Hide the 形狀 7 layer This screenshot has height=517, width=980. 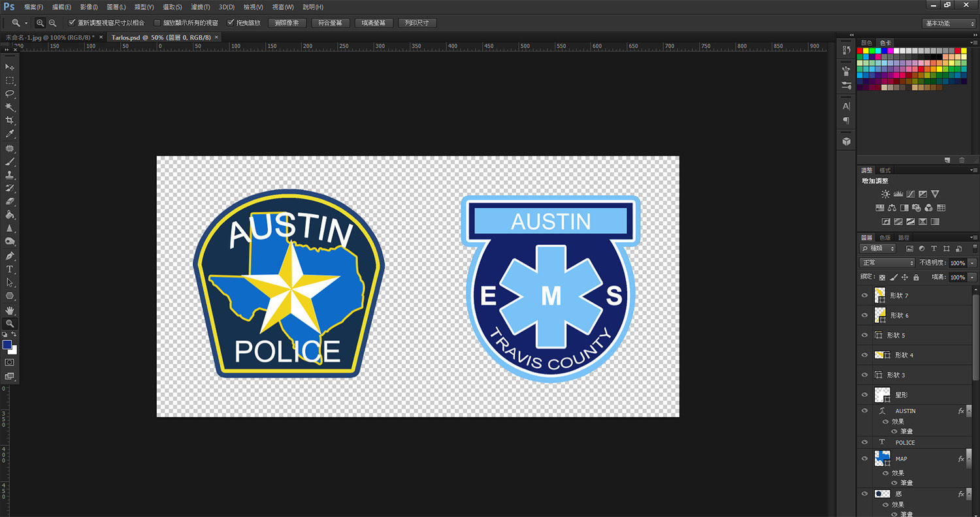865,296
